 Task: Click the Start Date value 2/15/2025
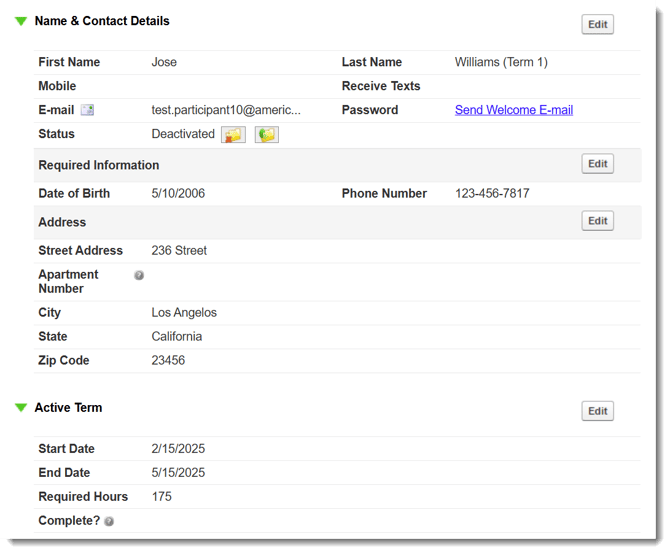[178, 449]
